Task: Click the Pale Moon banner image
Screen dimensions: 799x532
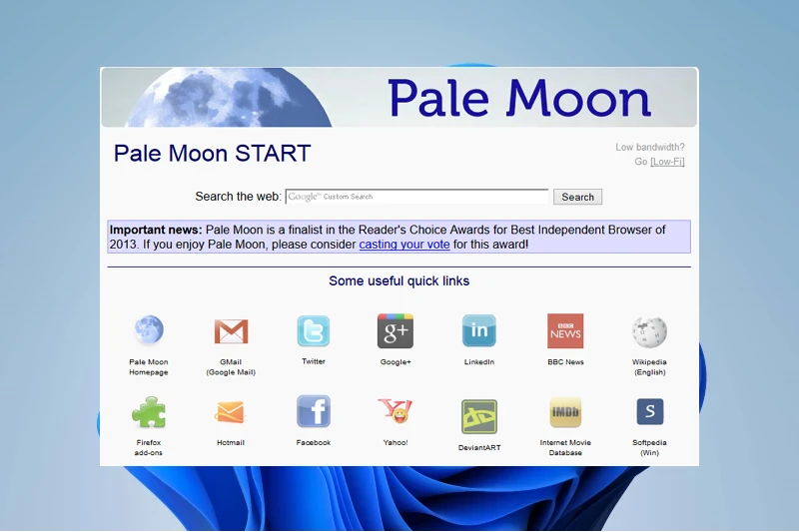Action: pyautogui.click(x=399, y=97)
